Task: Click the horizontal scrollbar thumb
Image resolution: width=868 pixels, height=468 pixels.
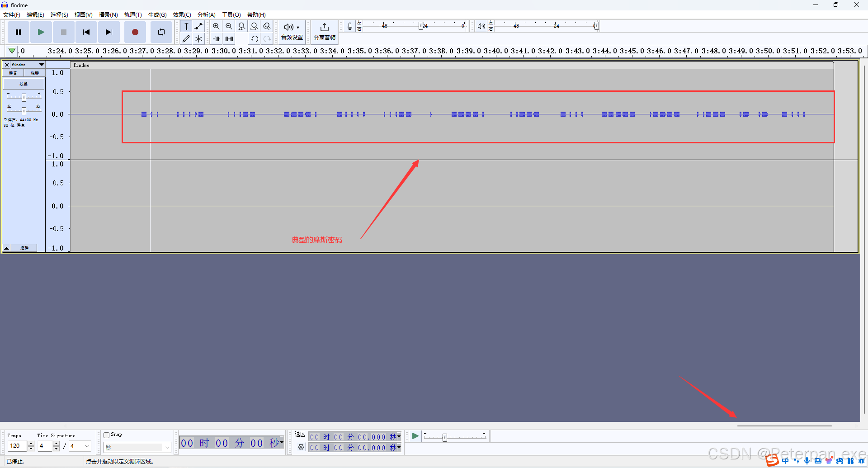Action: [x=784, y=425]
